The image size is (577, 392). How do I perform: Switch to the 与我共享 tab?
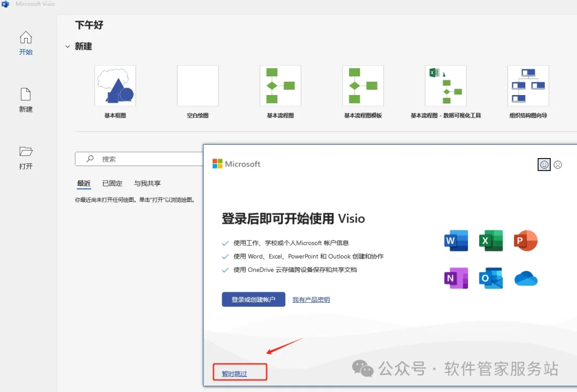pyautogui.click(x=147, y=183)
